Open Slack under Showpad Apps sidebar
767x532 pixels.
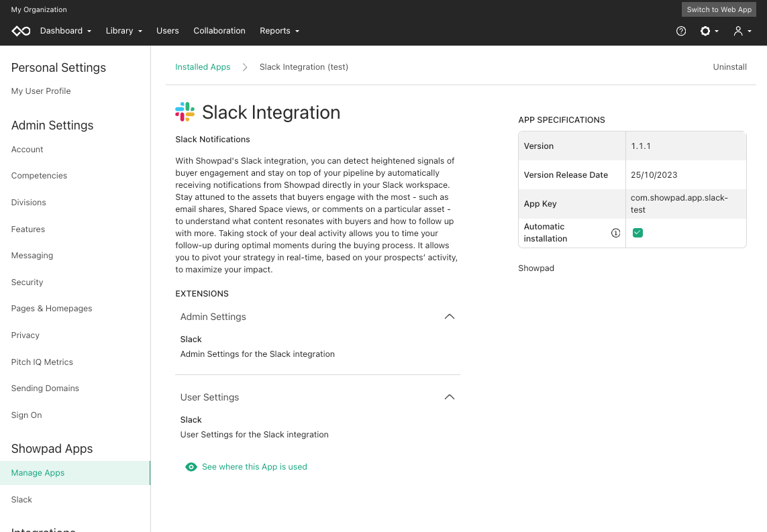pyautogui.click(x=21, y=500)
